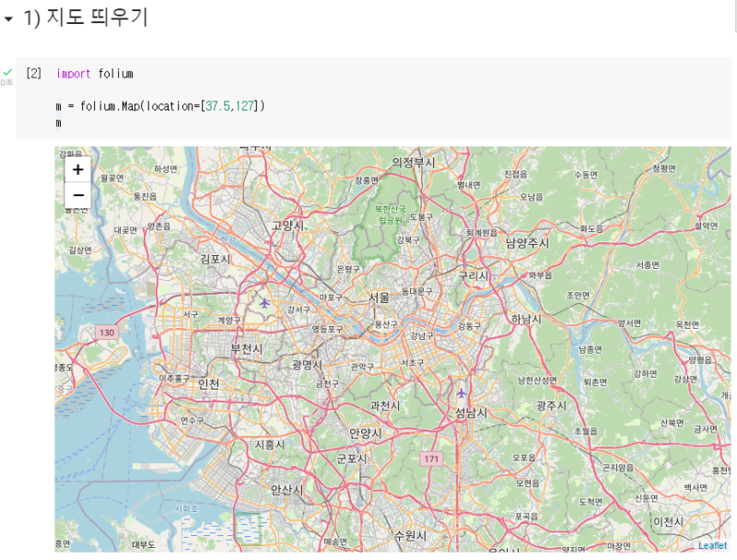Collapse the 1) 지도 띄우기 section
737x560 pixels.
click(x=7, y=16)
